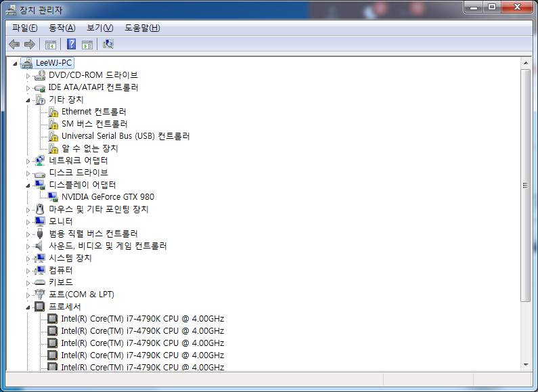The image size is (538, 392).
Task: Collapse the 기타 장치 category
Action: pyautogui.click(x=28, y=100)
